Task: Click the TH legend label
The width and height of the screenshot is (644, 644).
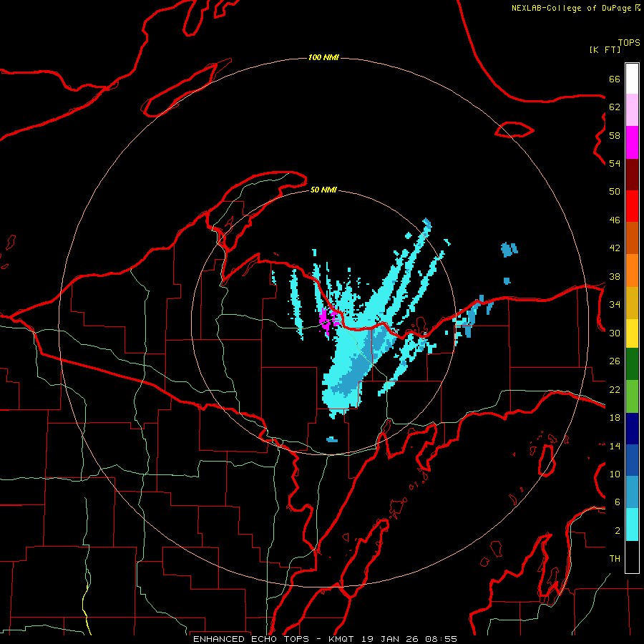Action: [615, 559]
